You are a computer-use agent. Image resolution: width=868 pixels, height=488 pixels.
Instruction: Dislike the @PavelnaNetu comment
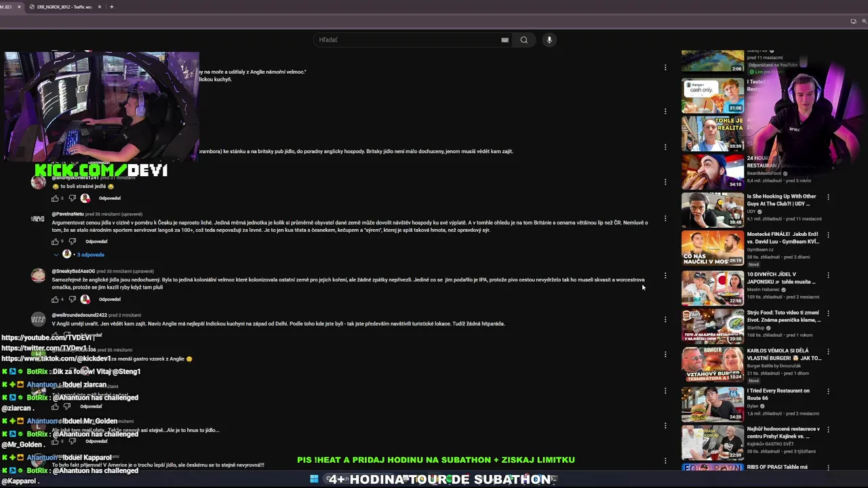[72, 241]
